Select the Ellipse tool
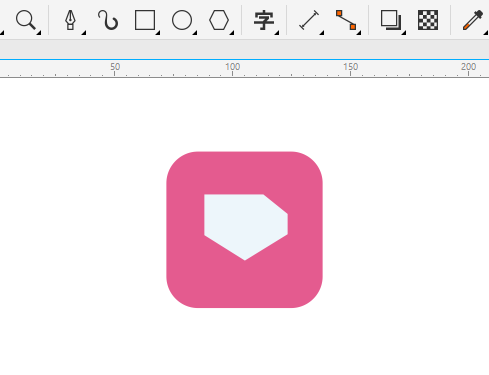This screenshot has height=375, width=489. click(182, 20)
